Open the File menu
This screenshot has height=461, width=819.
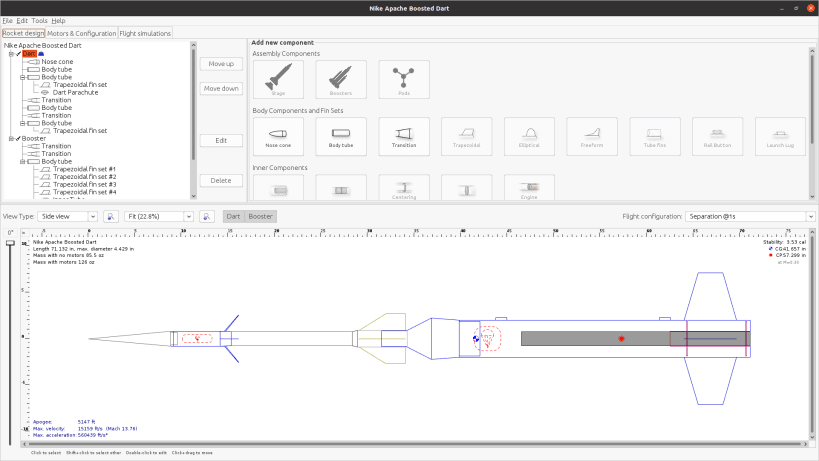[x=7, y=21]
